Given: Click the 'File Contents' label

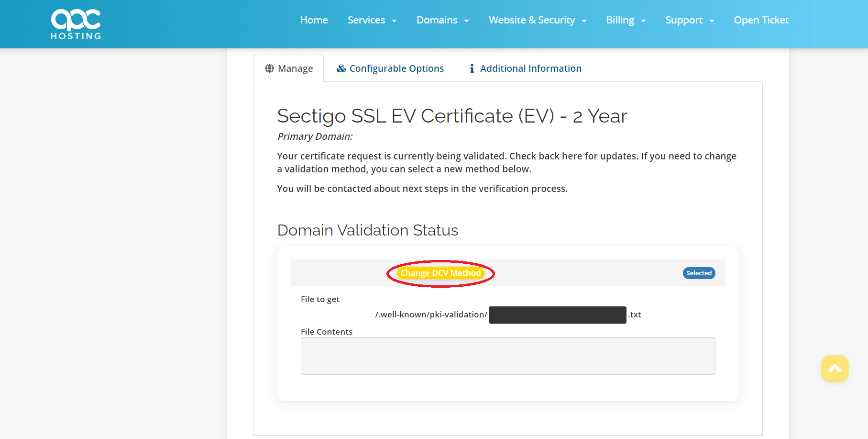Looking at the screenshot, I should [327, 332].
